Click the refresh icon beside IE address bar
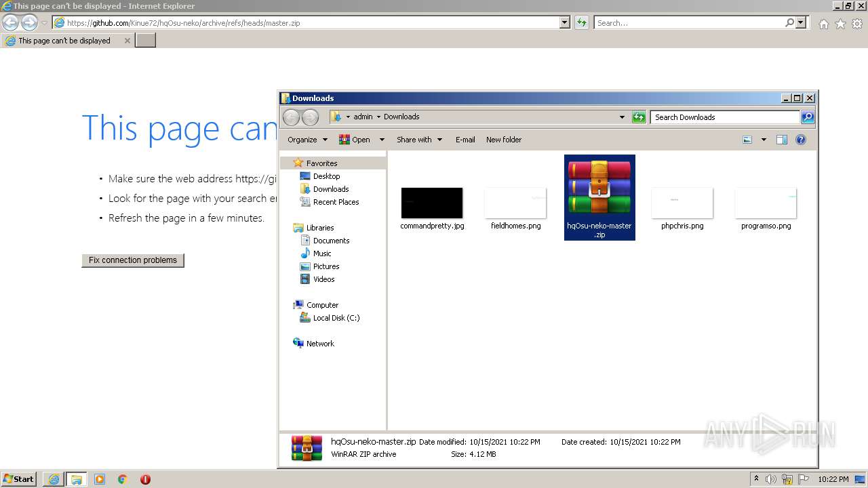This screenshot has width=868, height=488. click(x=581, y=22)
